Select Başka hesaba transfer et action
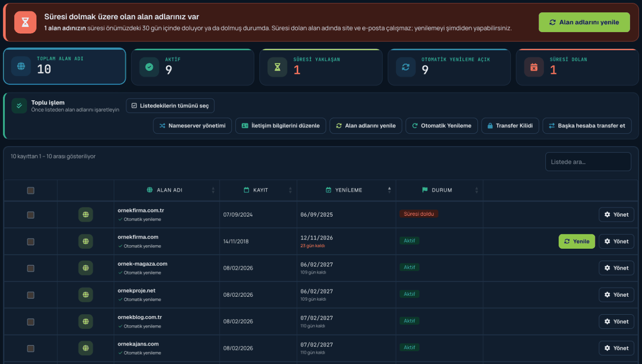This screenshot has height=364, width=642. point(587,126)
